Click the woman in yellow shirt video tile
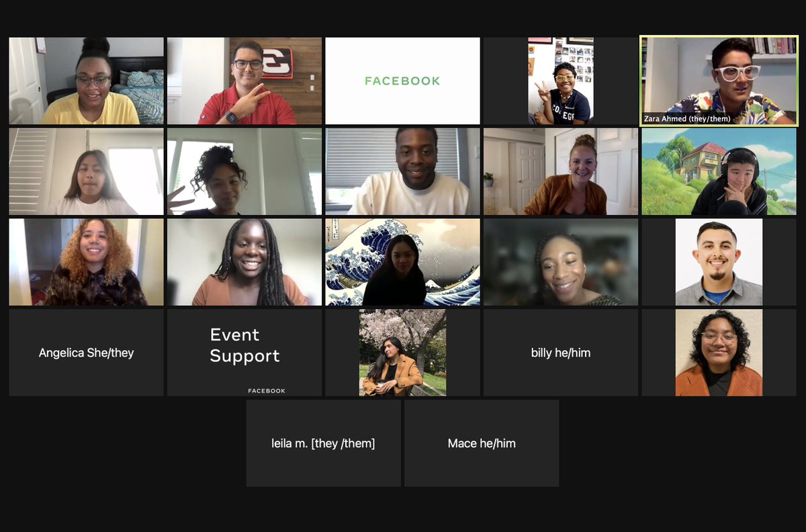The height and width of the screenshot is (532, 806). coord(86,81)
